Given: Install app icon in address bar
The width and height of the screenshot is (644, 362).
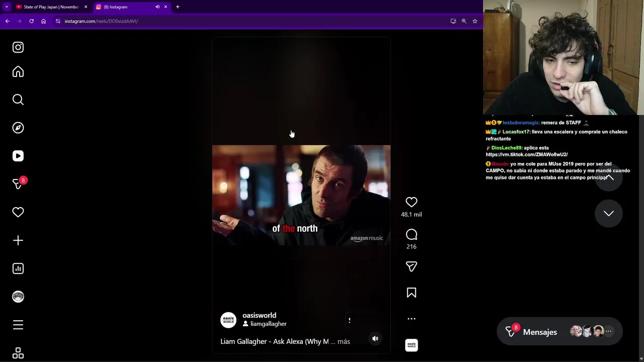Looking at the screenshot, I should [453, 21].
